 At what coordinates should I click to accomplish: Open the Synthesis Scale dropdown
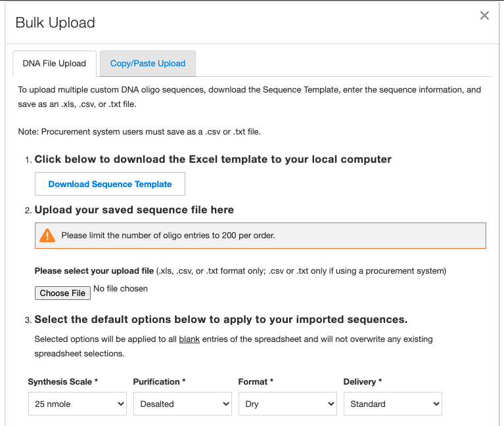click(x=78, y=404)
